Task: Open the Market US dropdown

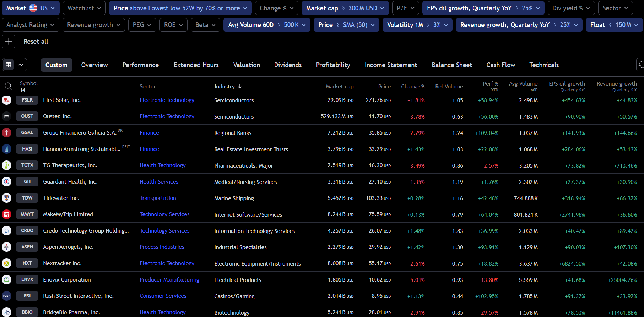Action: tap(31, 8)
